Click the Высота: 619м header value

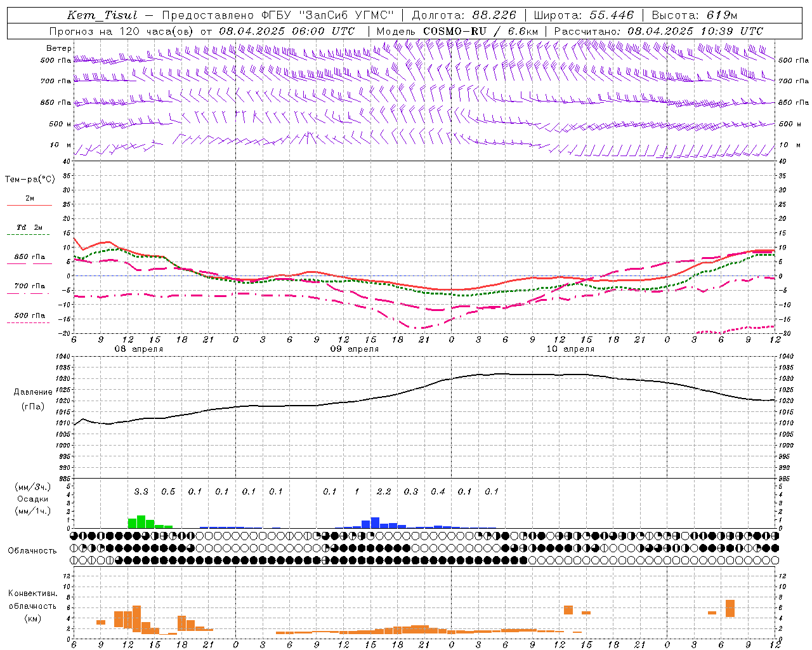coord(695,15)
